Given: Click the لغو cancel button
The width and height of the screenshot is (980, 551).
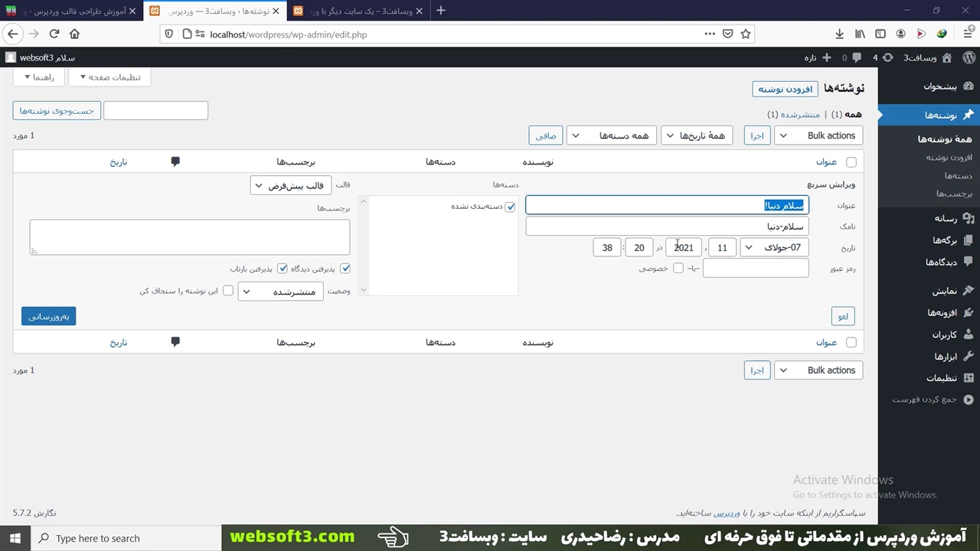Looking at the screenshot, I should [843, 316].
